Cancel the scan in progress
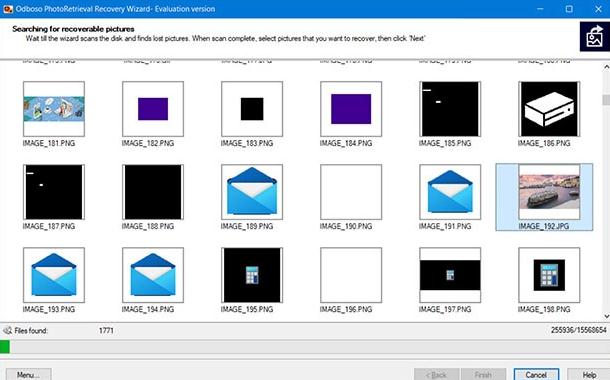 point(536,375)
